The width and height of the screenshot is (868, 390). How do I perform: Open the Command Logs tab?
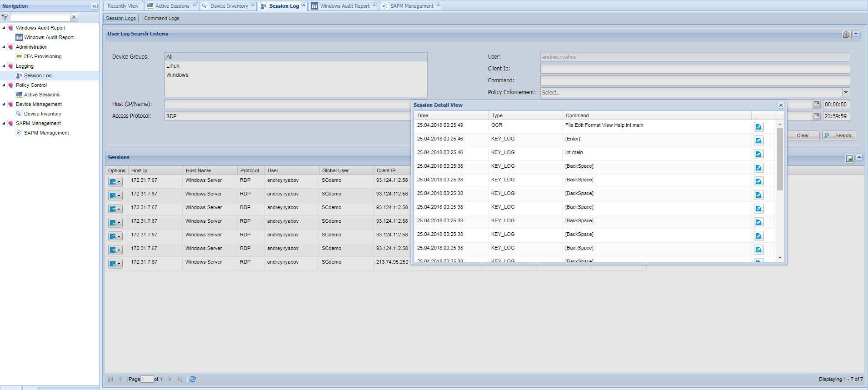(162, 18)
